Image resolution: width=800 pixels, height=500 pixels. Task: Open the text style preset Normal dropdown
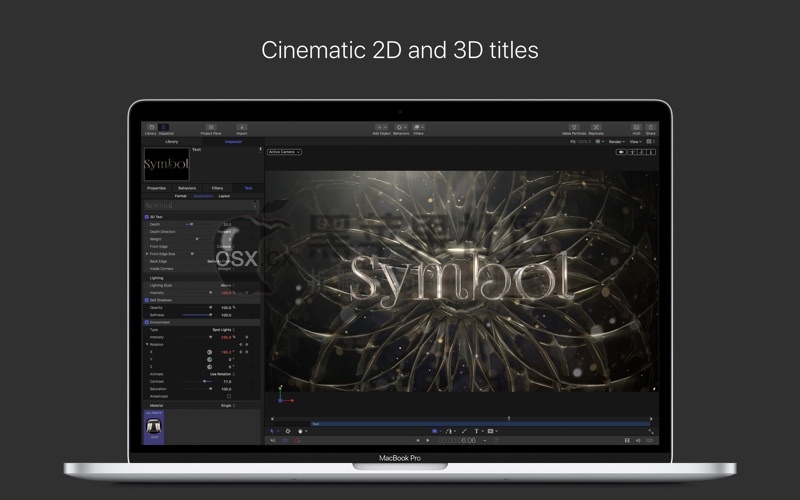201,205
